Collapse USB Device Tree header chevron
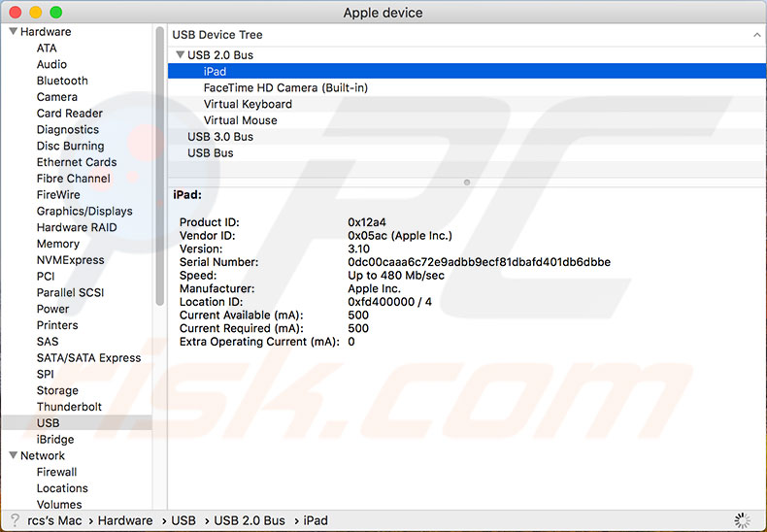 click(756, 35)
